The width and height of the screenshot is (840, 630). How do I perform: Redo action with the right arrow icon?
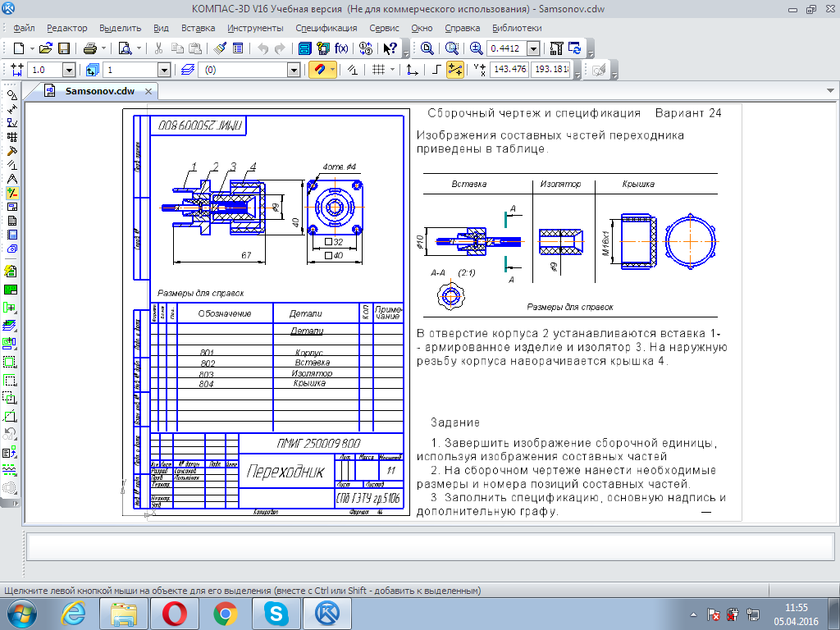pos(281,48)
